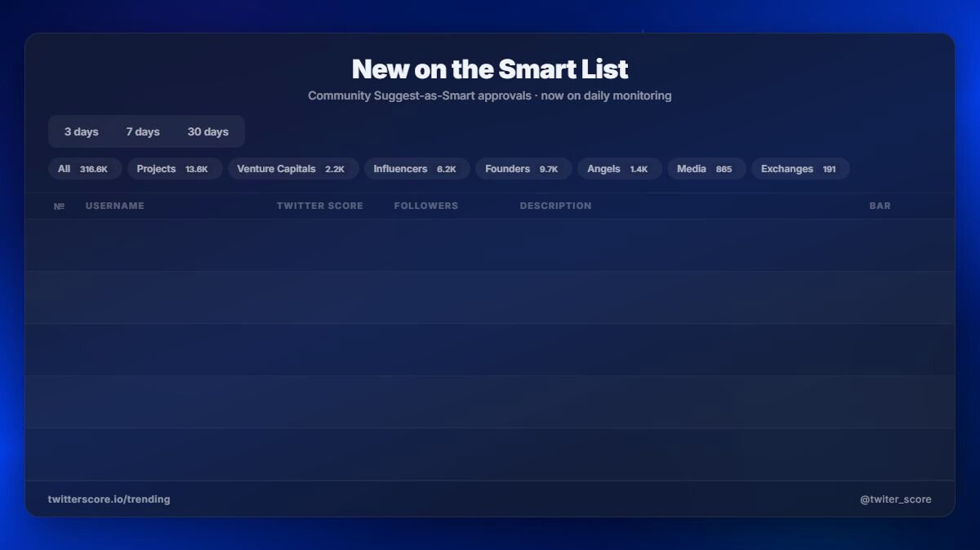Filter by All 316.6K category

click(x=85, y=169)
